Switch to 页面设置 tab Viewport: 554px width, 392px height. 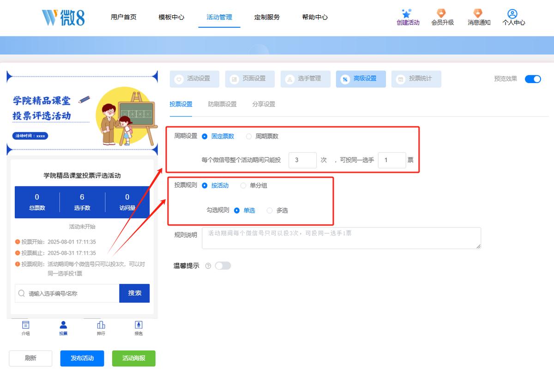[250, 79]
